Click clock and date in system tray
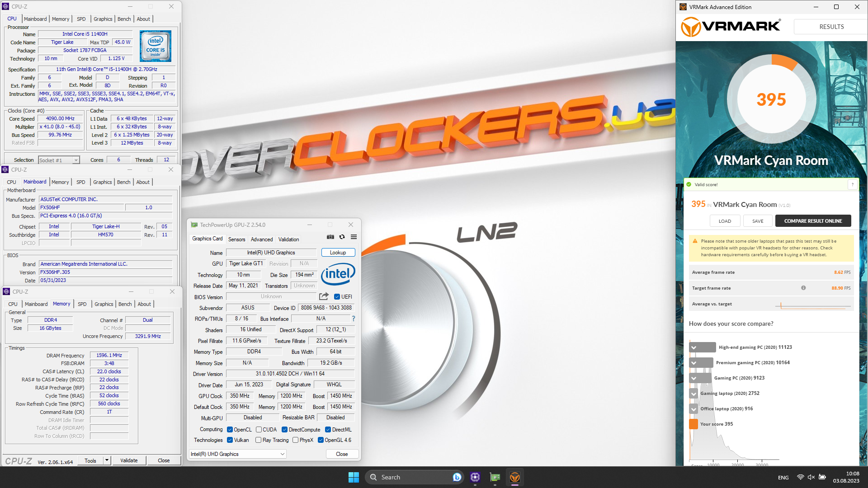This screenshot has height=488, width=868. click(846, 477)
